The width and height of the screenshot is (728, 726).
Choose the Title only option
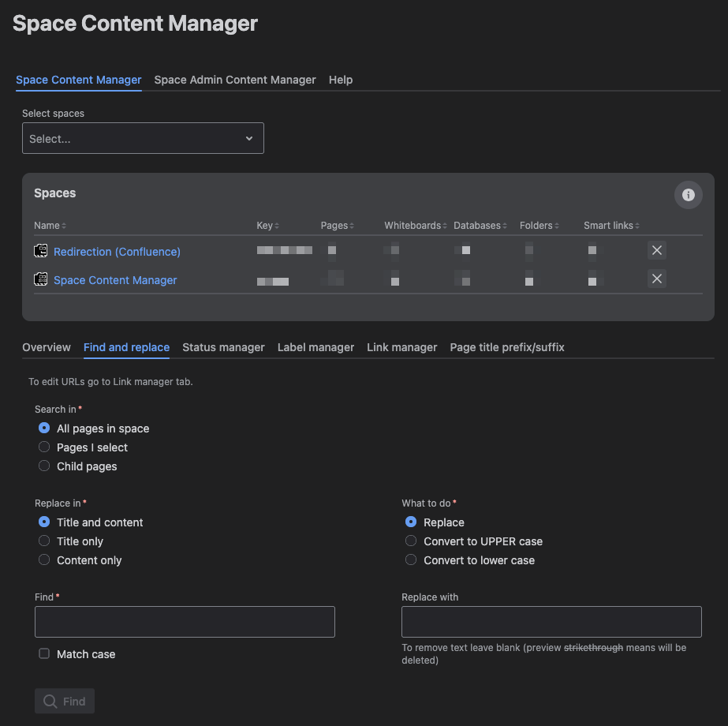[44, 541]
